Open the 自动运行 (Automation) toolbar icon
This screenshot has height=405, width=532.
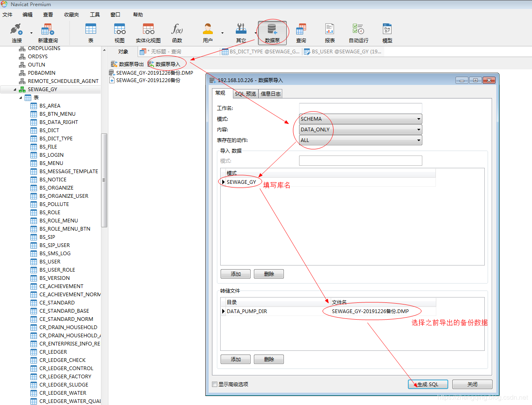[x=358, y=33]
